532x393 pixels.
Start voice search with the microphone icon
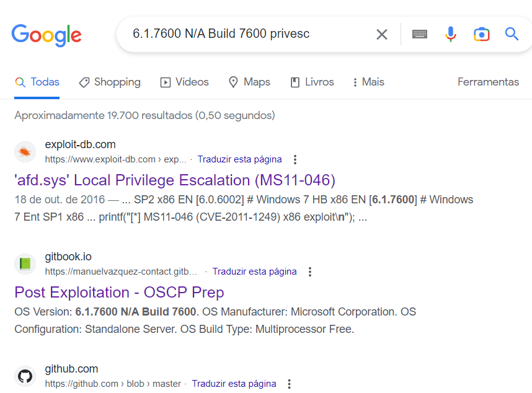pos(450,34)
